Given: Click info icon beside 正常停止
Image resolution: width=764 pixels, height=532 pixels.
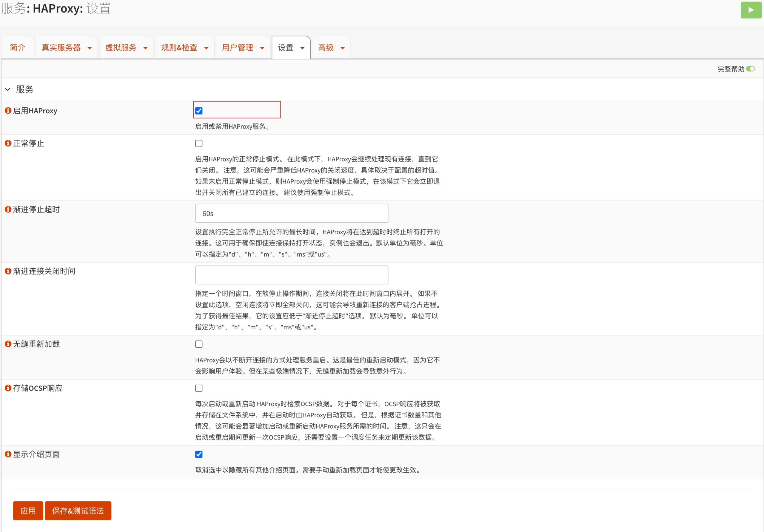Looking at the screenshot, I should (x=8, y=143).
